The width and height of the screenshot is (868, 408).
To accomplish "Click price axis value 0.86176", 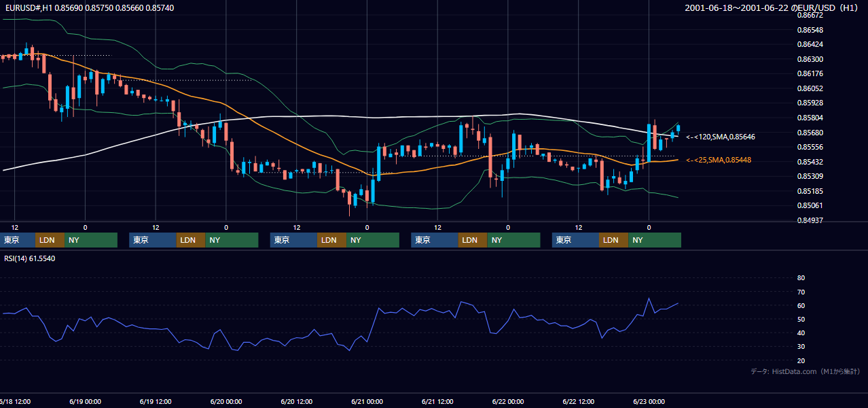I will click(x=810, y=74).
